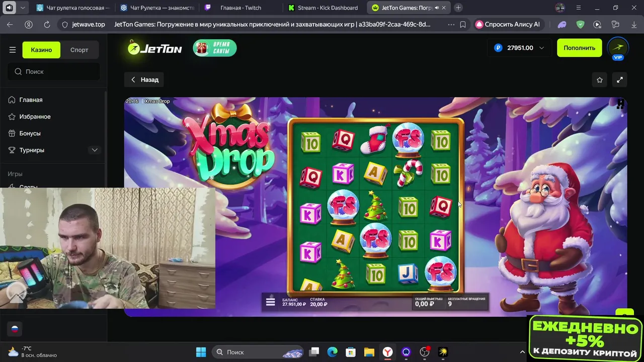Screen dimensions: 644x362
Task: Expand the 27951.00 balance dropdown
Action: coord(519,48)
